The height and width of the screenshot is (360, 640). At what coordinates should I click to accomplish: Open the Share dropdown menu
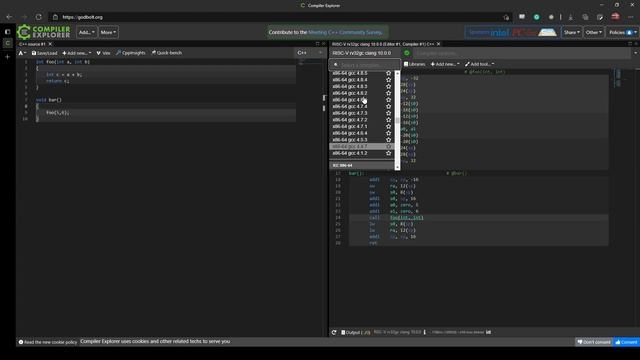pyautogui.click(x=571, y=32)
